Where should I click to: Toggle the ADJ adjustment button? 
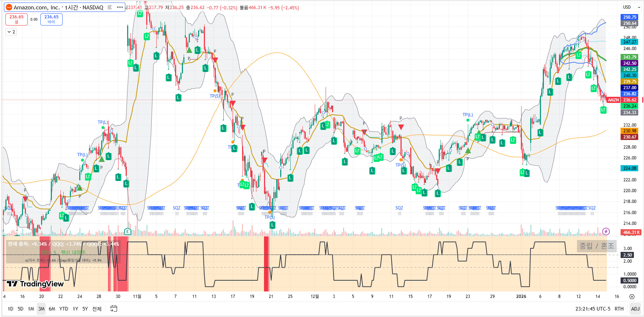pos(635,309)
